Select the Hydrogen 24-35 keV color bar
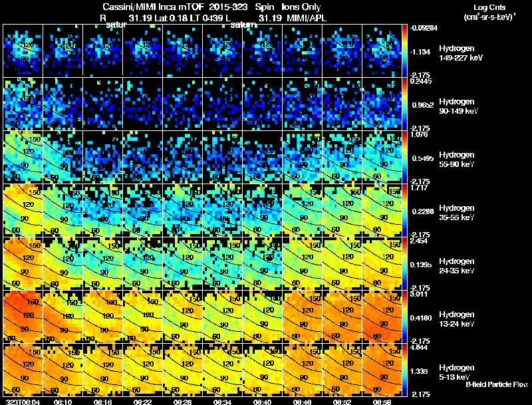This screenshot has height=405, width=532. (404, 263)
